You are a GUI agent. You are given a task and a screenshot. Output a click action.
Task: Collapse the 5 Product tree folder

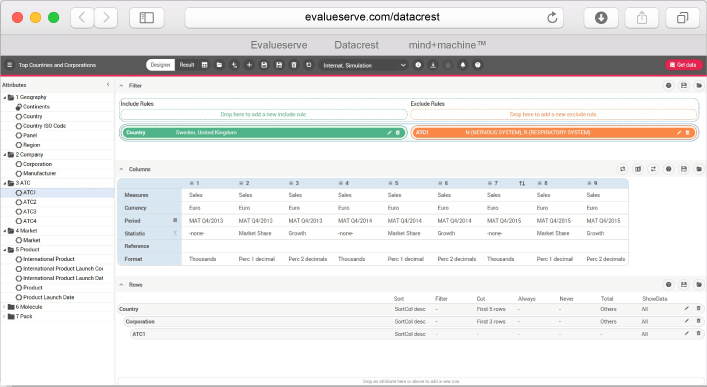[5, 249]
